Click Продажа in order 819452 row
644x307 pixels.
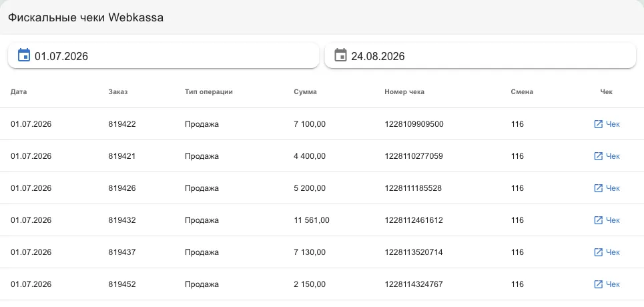coord(202,284)
